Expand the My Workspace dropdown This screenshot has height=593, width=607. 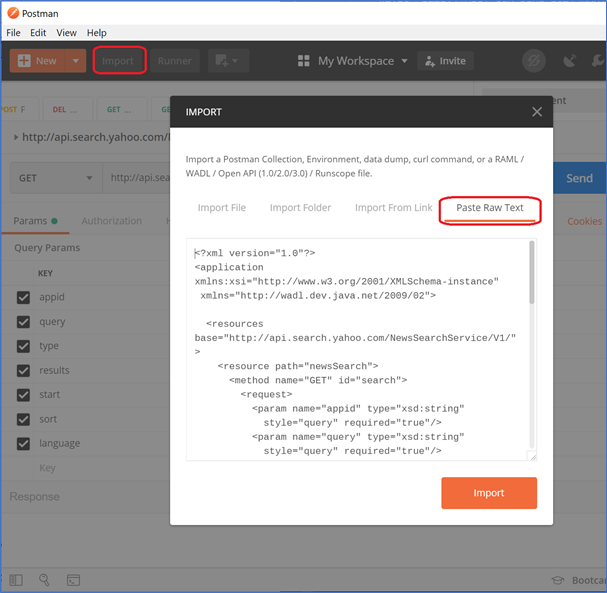coord(404,61)
